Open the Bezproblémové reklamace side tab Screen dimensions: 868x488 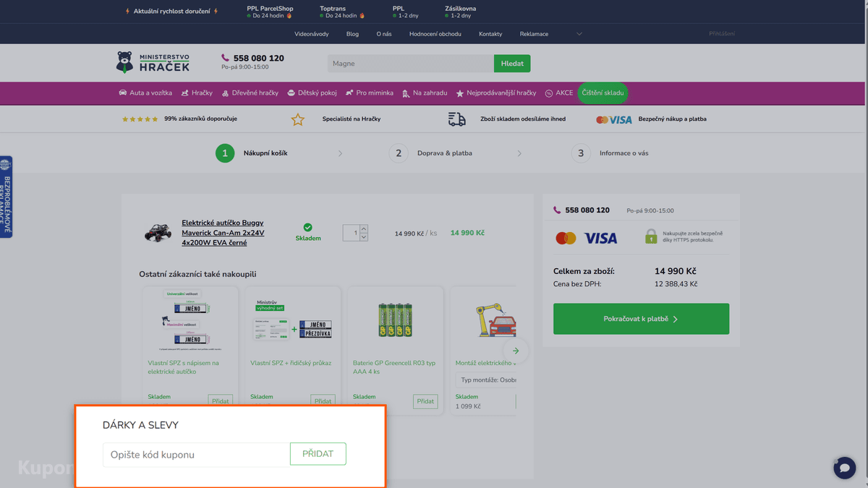point(6,197)
